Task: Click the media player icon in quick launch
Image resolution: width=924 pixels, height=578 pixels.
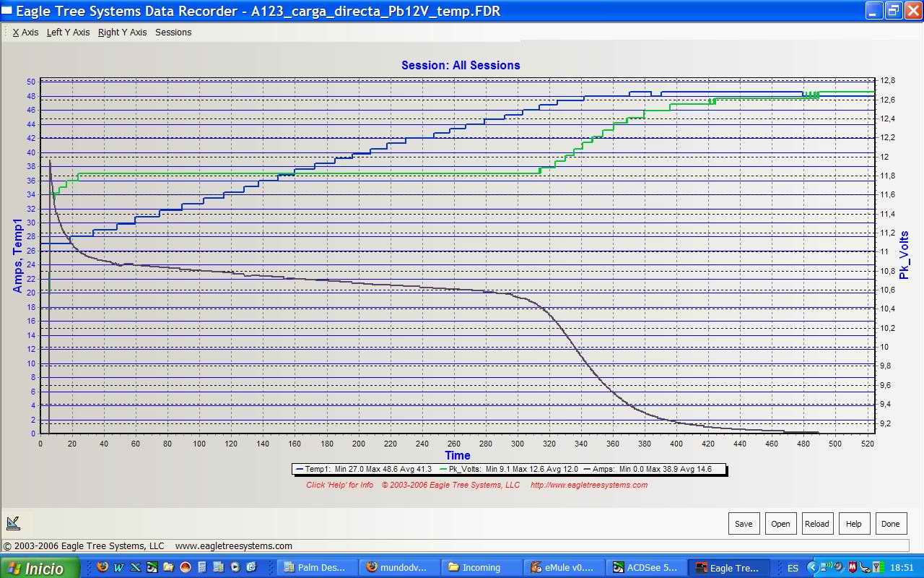Action: [235, 567]
